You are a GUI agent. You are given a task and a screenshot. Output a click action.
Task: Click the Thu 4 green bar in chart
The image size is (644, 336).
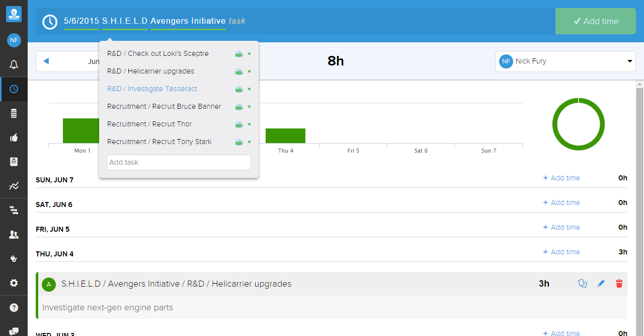[285, 136]
